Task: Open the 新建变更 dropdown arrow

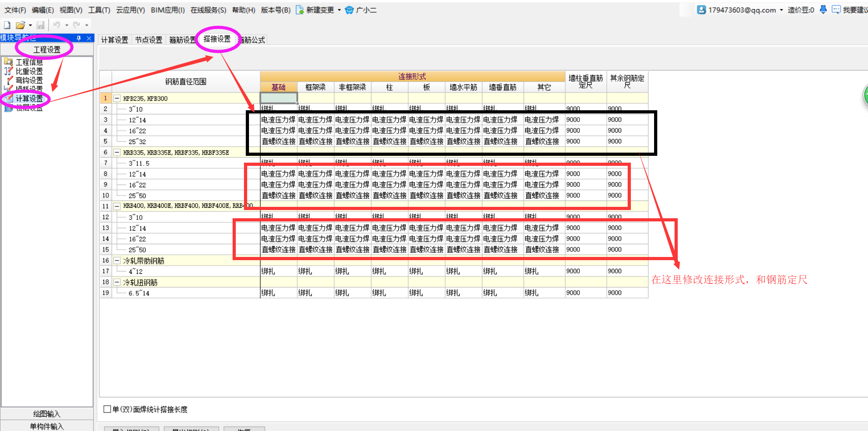Action: tap(339, 10)
